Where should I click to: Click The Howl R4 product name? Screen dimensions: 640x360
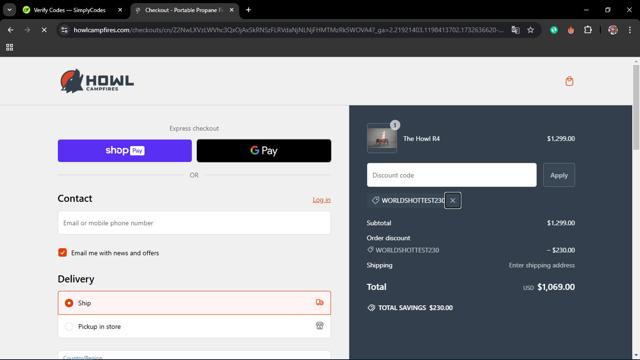[421, 139]
